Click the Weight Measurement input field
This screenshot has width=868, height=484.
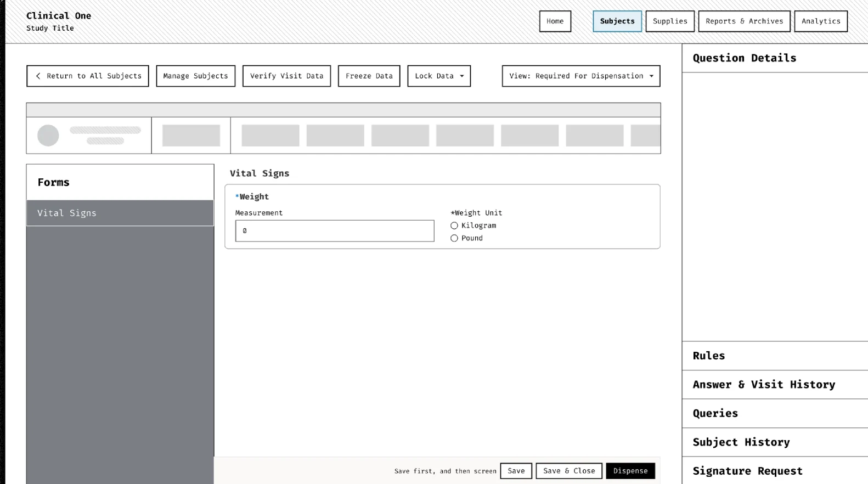[335, 231]
